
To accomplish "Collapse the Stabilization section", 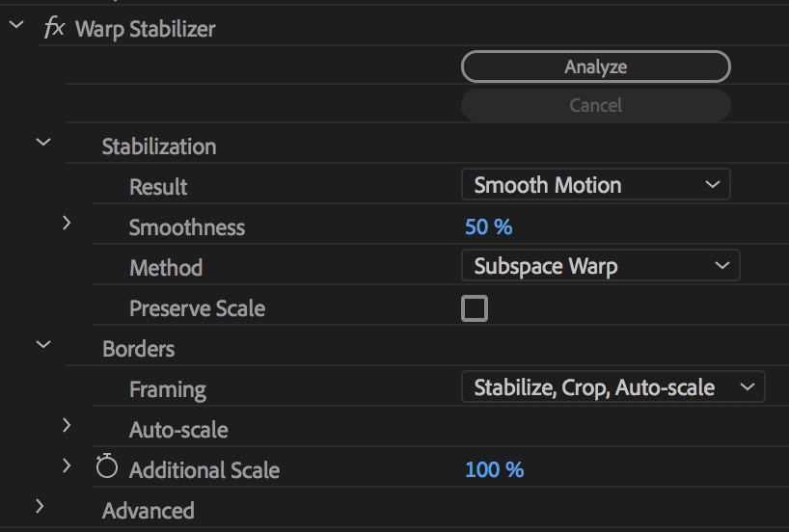I will (x=42, y=143).
